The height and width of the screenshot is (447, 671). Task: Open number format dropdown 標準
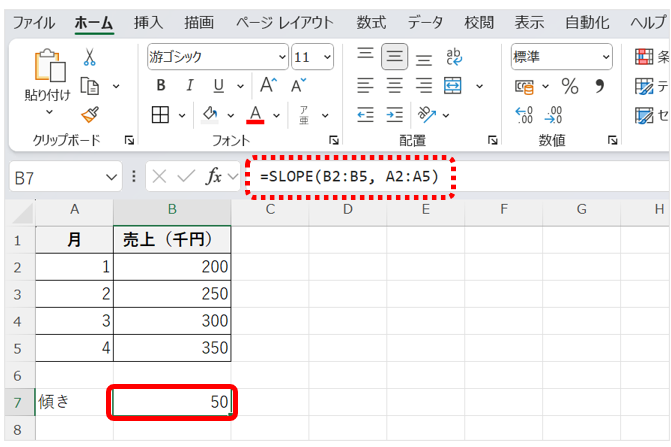[x=606, y=56]
